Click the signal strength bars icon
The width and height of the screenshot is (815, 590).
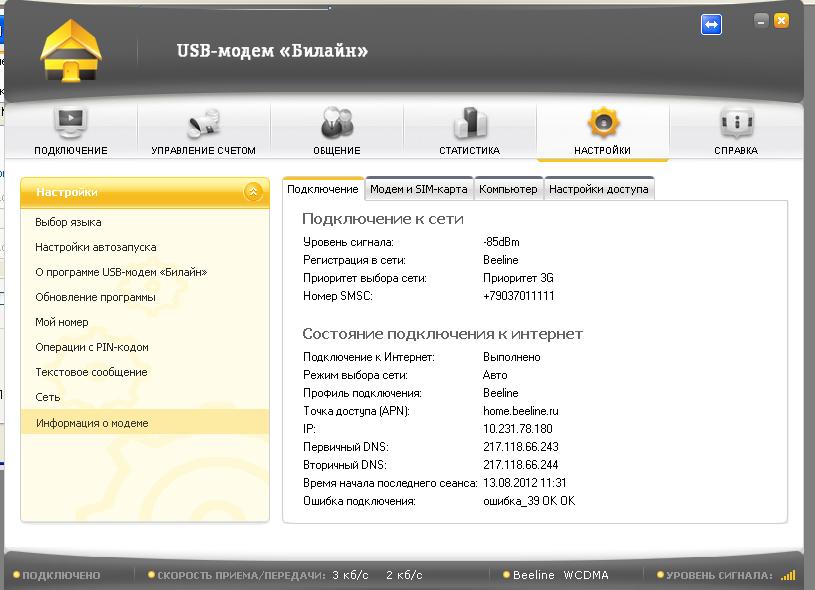(x=788, y=575)
